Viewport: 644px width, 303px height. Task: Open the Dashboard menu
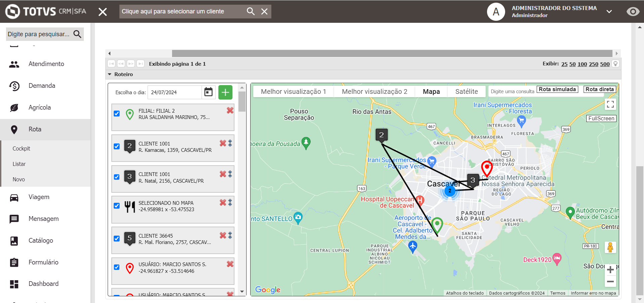tap(45, 284)
